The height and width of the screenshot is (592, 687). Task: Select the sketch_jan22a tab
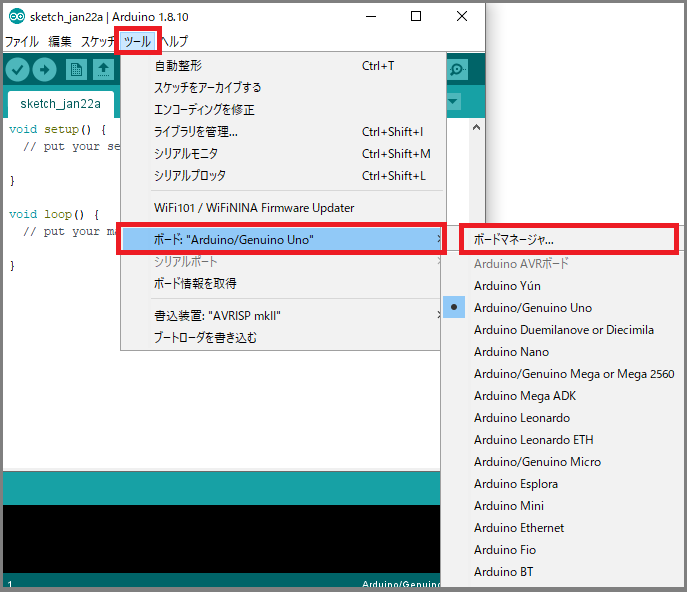click(60, 104)
